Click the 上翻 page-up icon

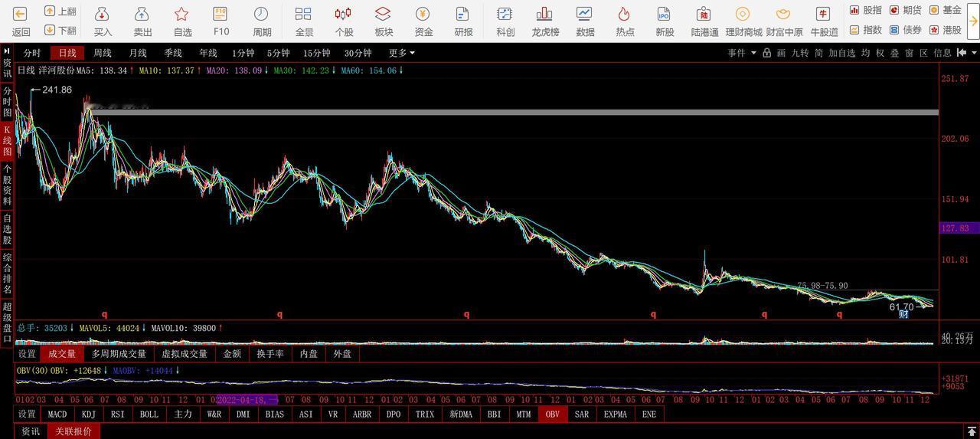pyautogui.click(x=50, y=11)
